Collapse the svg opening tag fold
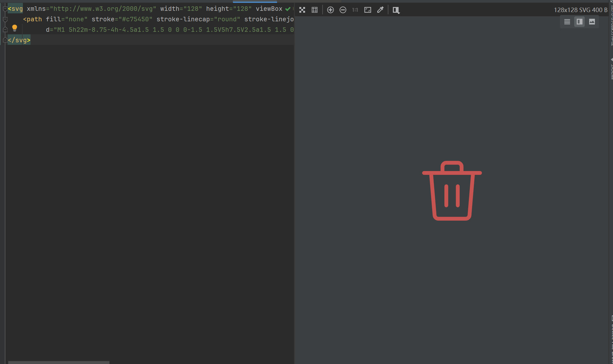 (5, 9)
